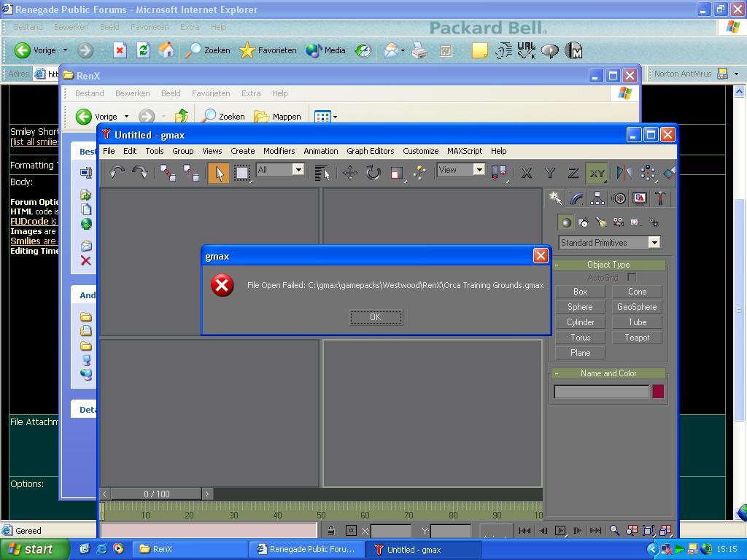Click the Undo arrow in gmax toolbar
The image size is (747, 560).
(117, 172)
